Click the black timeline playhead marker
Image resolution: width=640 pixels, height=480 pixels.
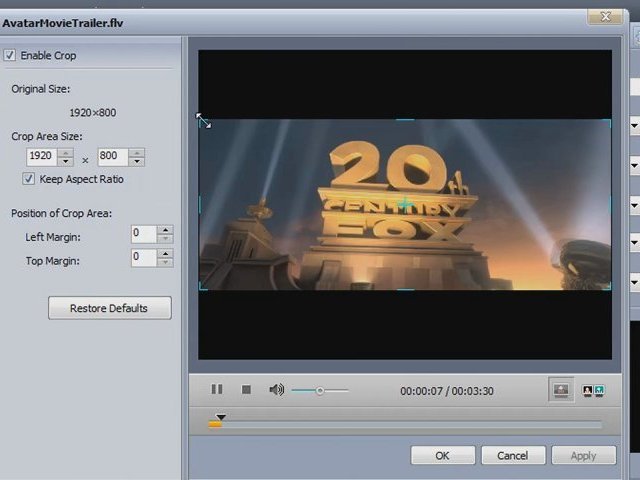[221, 417]
